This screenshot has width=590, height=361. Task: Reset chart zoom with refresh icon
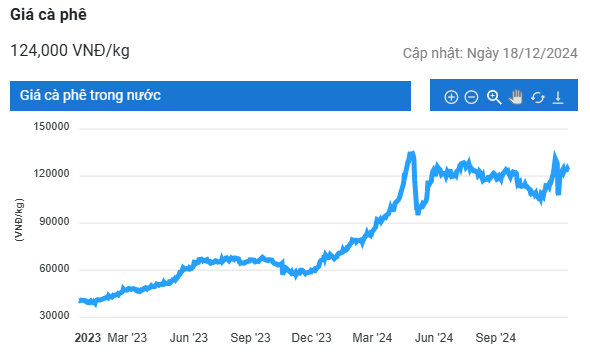pyautogui.click(x=537, y=97)
